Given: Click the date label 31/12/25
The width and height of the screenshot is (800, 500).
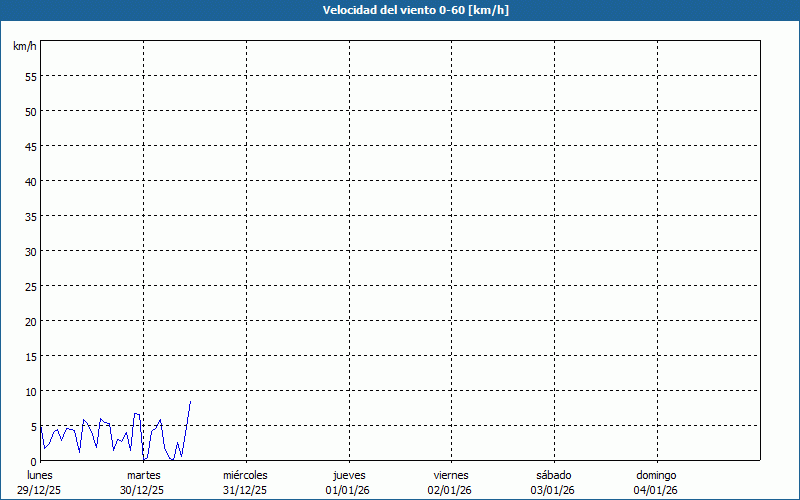Looking at the screenshot, I should pos(245,490).
